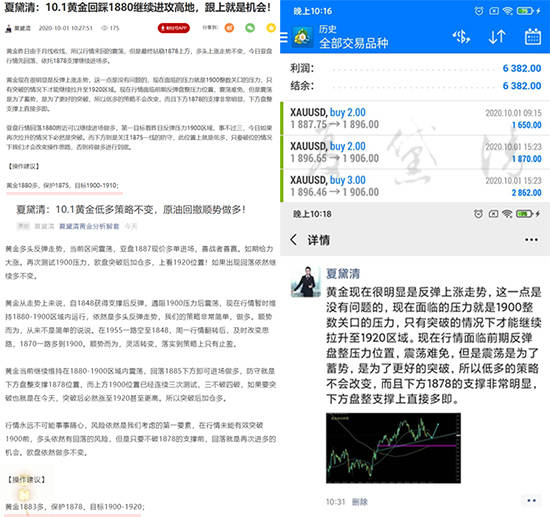The width and height of the screenshot is (550, 517).
Task: Open the hamburger menu in the trading app
Action: click(284, 37)
